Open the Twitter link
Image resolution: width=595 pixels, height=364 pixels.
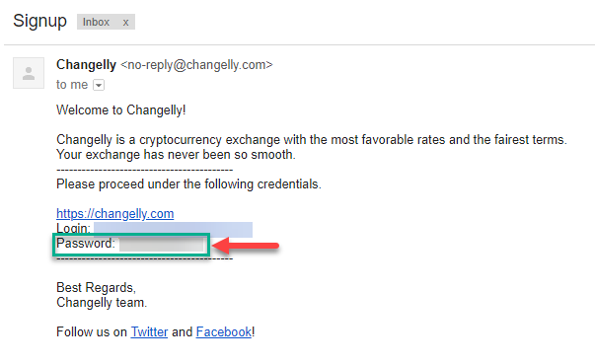pyautogui.click(x=149, y=332)
